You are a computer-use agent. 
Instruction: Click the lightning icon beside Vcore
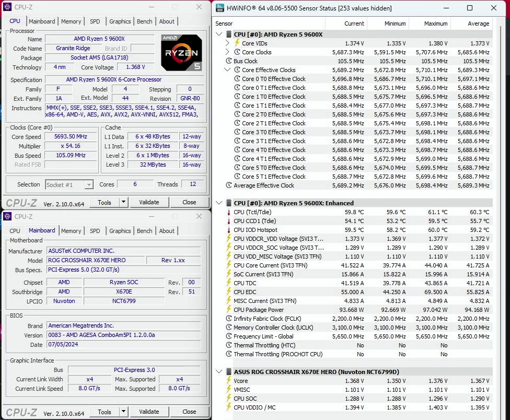229,380
